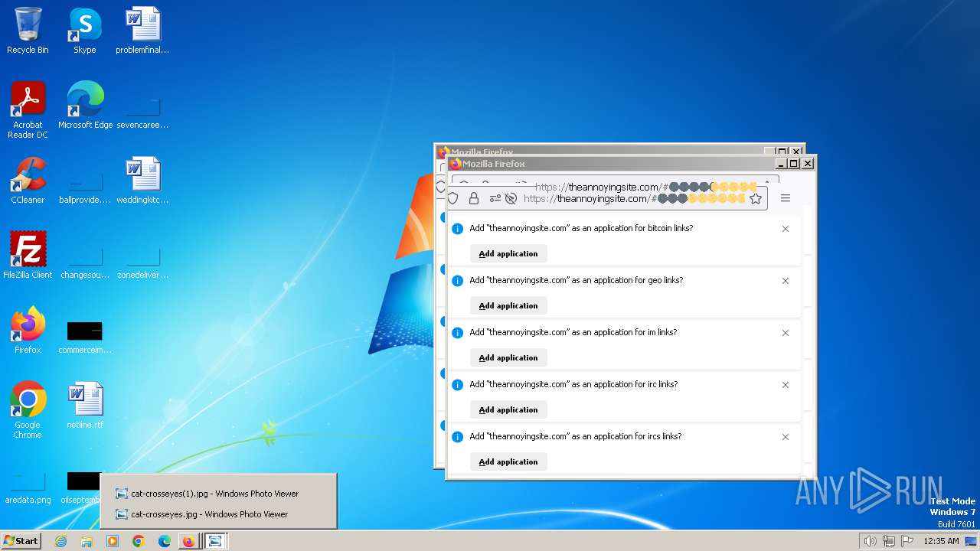This screenshot has height=551, width=980.
Task: Launch Internet Explorer from taskbar
Action: click(61, 541)
